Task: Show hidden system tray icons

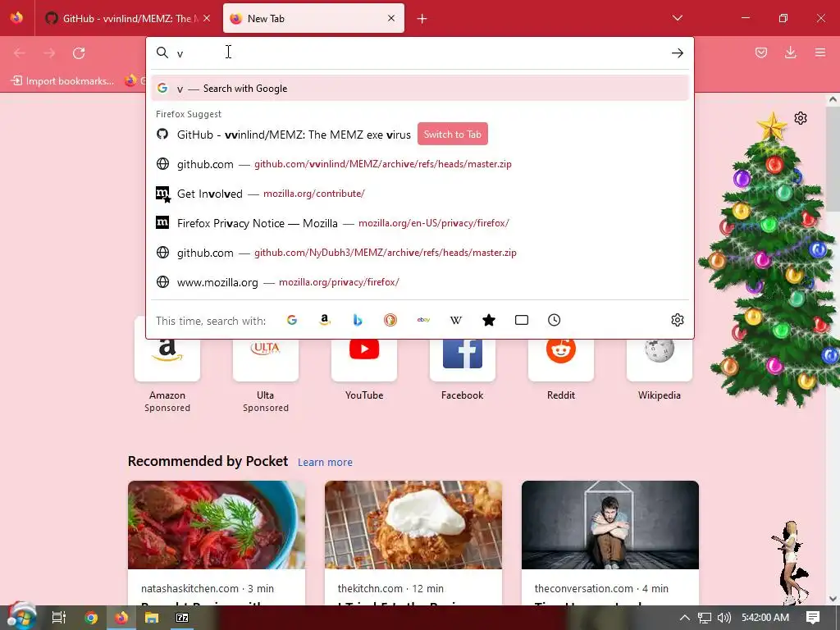Action: [x=685, y=618]
